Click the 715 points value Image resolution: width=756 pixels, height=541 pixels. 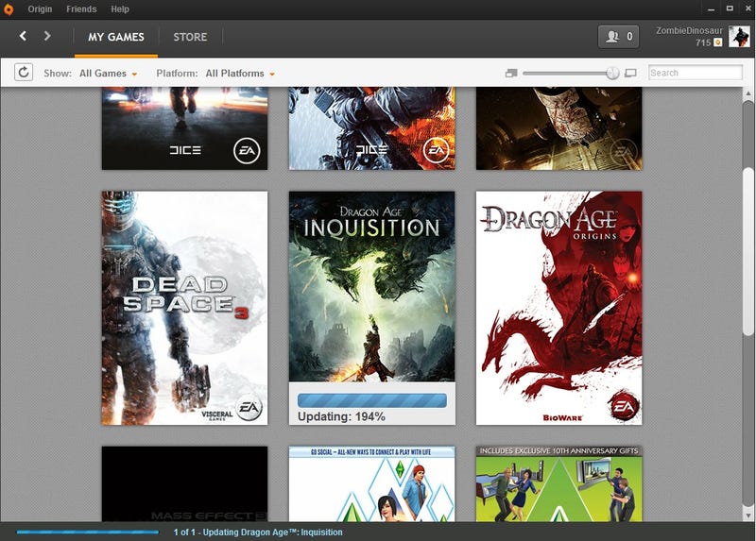coord(702,42)
